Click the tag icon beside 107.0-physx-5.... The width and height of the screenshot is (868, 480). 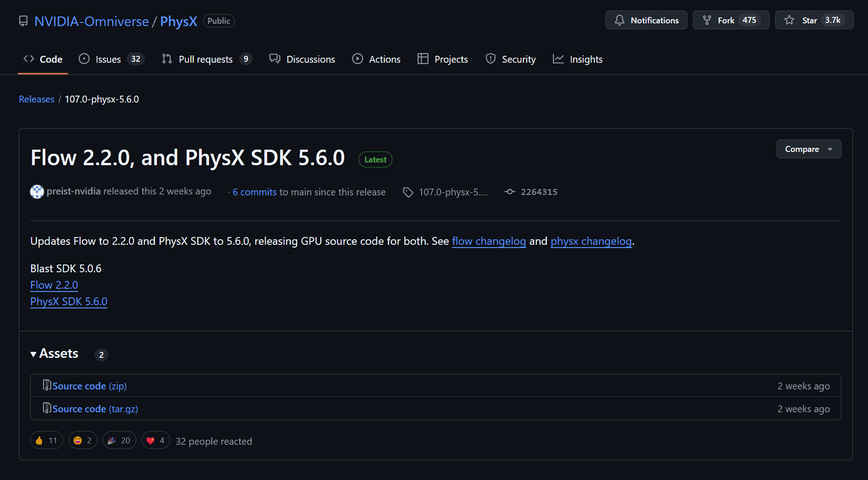408,192
